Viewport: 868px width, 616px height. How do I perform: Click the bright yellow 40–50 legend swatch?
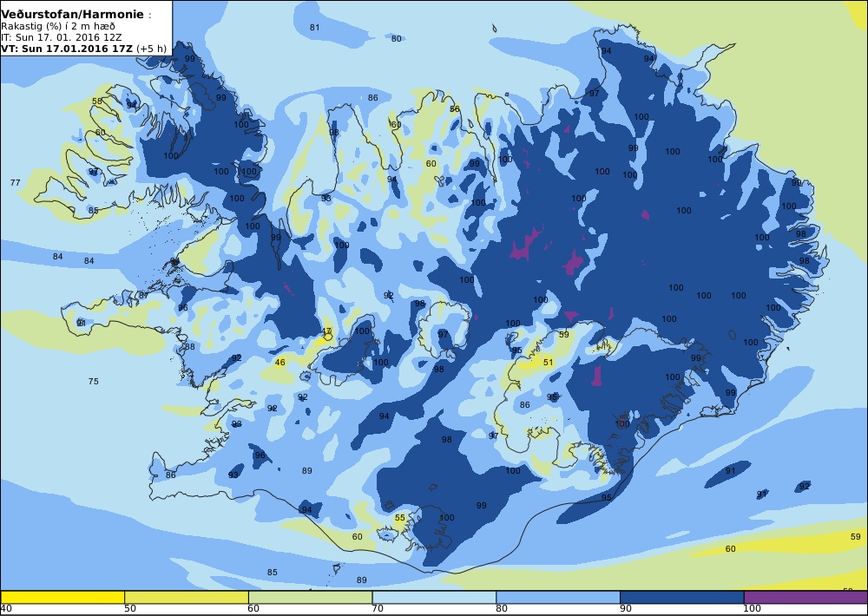point(62,597)
